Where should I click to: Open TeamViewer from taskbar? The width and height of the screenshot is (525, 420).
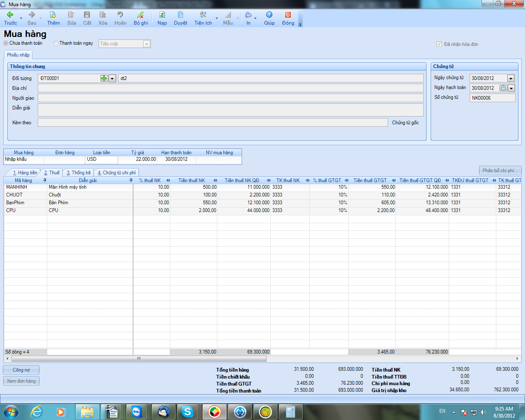tap(136, 411)
